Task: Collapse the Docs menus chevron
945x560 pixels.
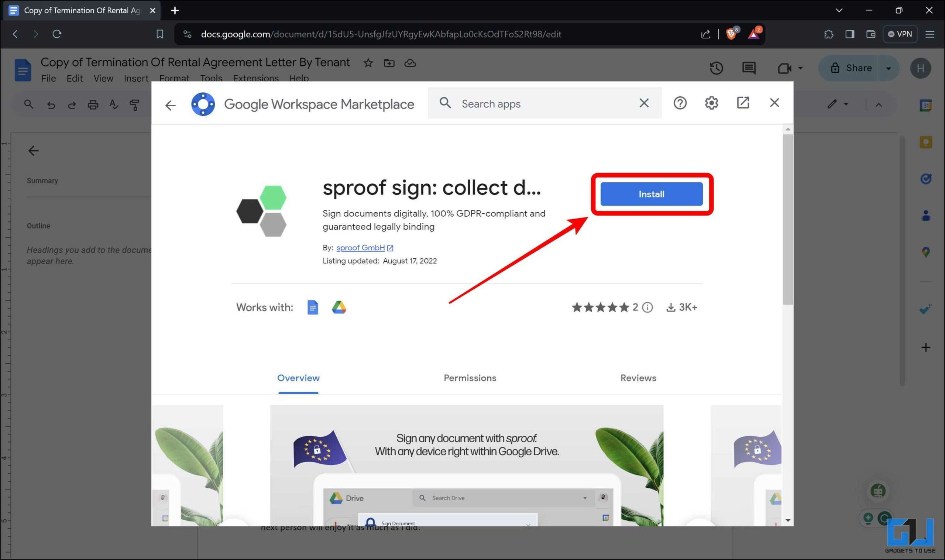Action: coord(878,104)
